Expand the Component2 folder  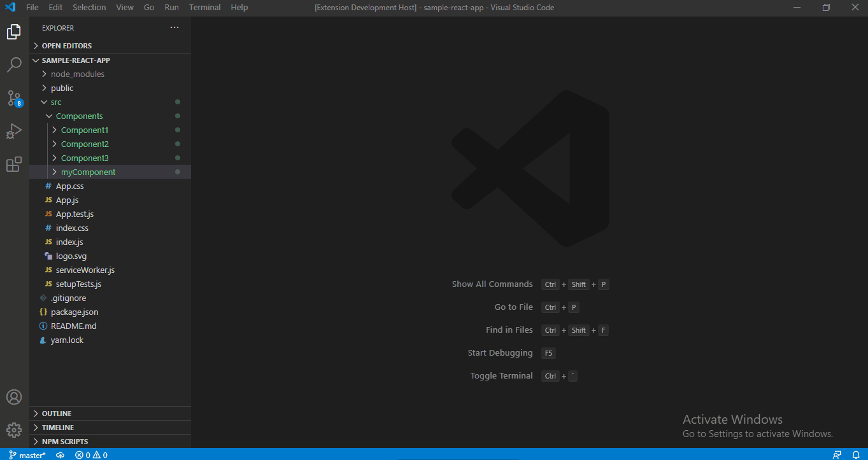(x=110, y=144)
